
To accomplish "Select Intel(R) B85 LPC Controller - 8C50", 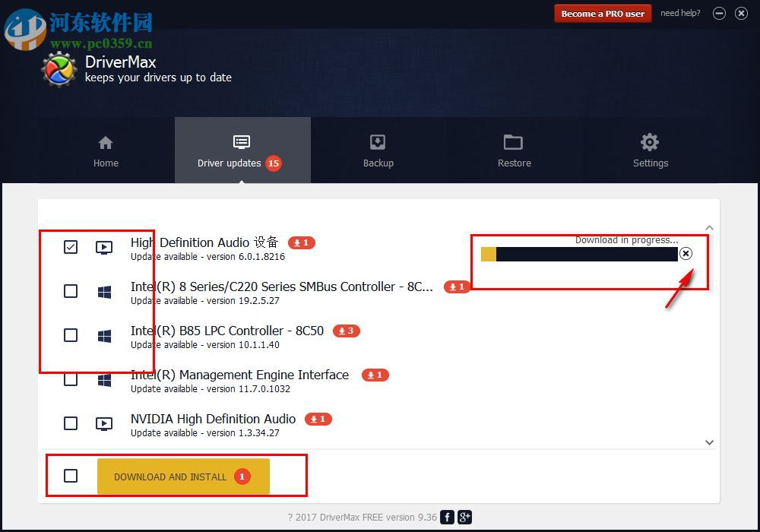I will [x=226, y=331].
